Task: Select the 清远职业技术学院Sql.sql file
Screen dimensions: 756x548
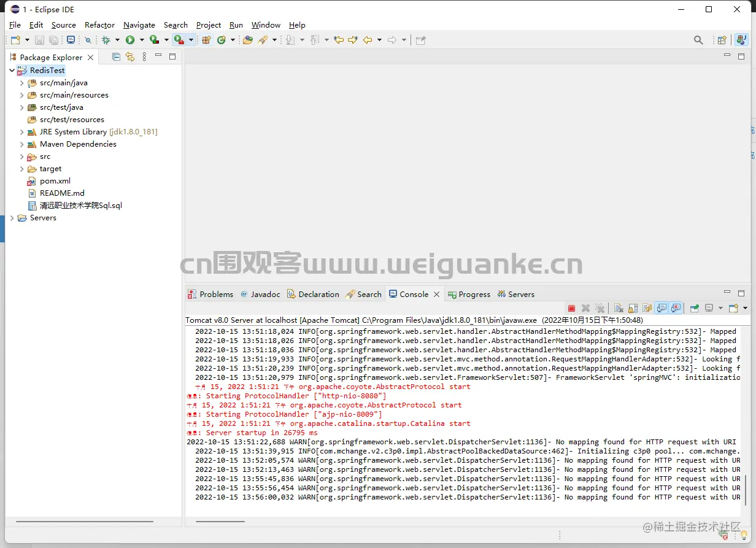Action: click(80, 206)
